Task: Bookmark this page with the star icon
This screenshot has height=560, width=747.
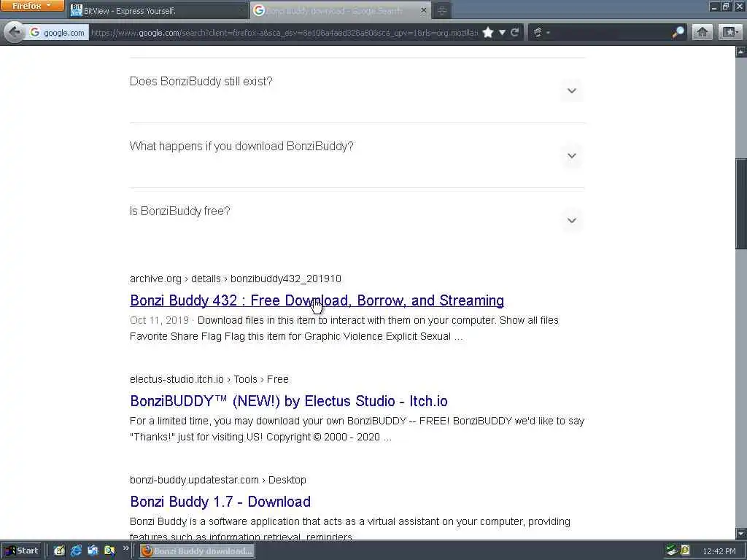Action: (x=488, y=32)
